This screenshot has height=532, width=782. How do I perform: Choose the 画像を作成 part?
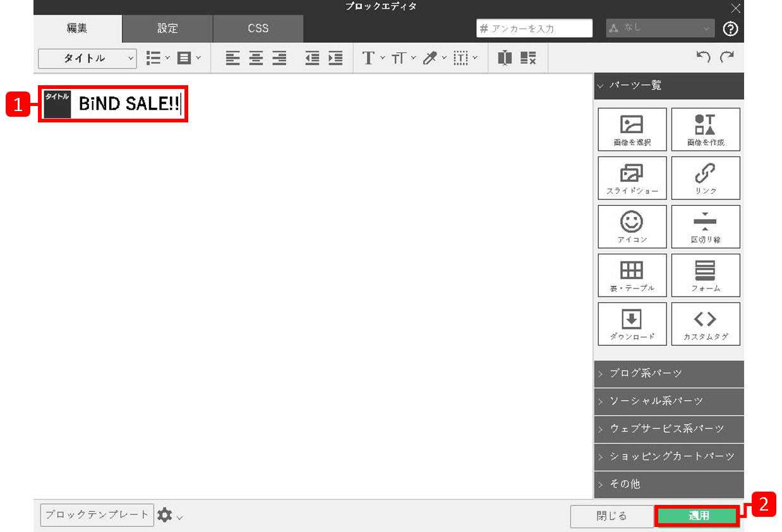pyautogui.click(x=706, y=129)
